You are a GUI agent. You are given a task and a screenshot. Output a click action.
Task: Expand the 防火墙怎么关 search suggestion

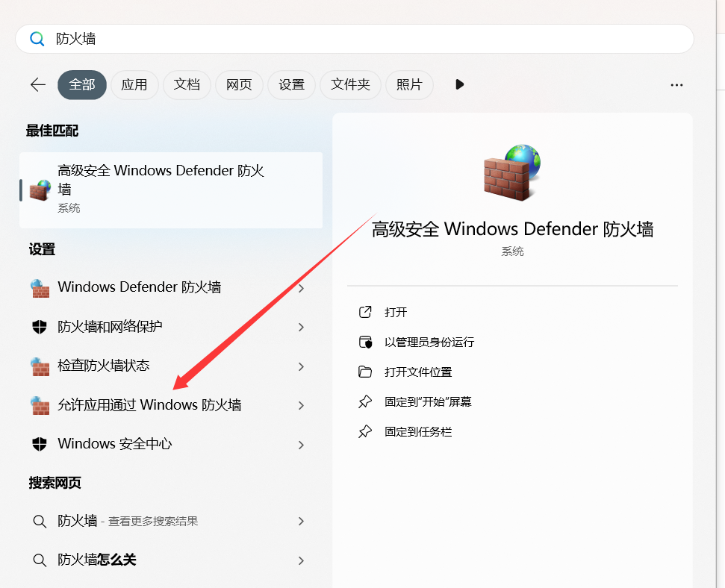pos(301,560)
